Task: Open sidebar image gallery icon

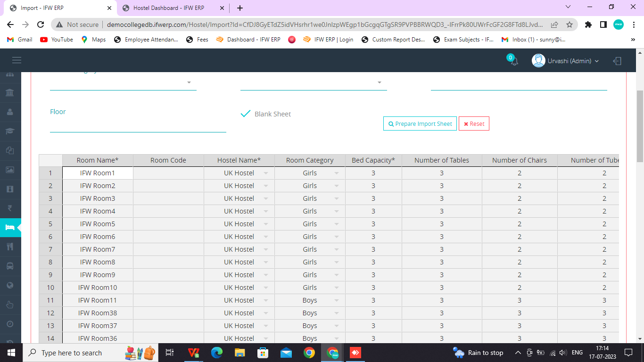Action: coord(10,170)
